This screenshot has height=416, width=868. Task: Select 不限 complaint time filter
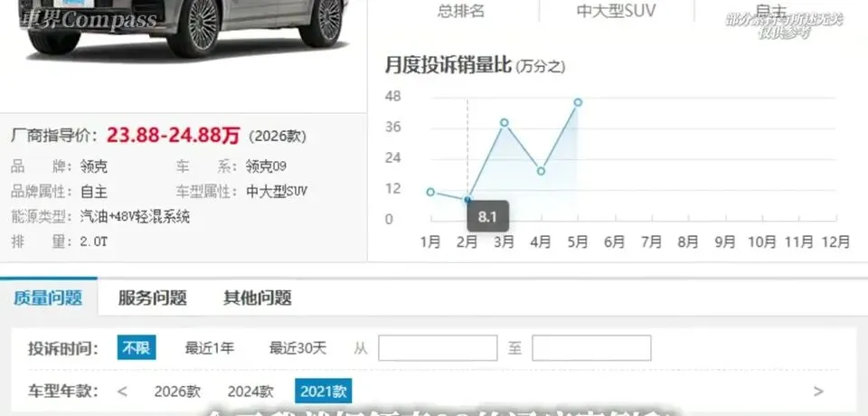(137, 348)
